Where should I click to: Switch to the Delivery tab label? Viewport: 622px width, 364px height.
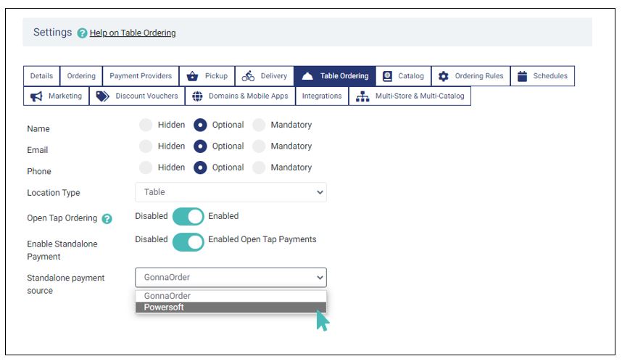274,76
